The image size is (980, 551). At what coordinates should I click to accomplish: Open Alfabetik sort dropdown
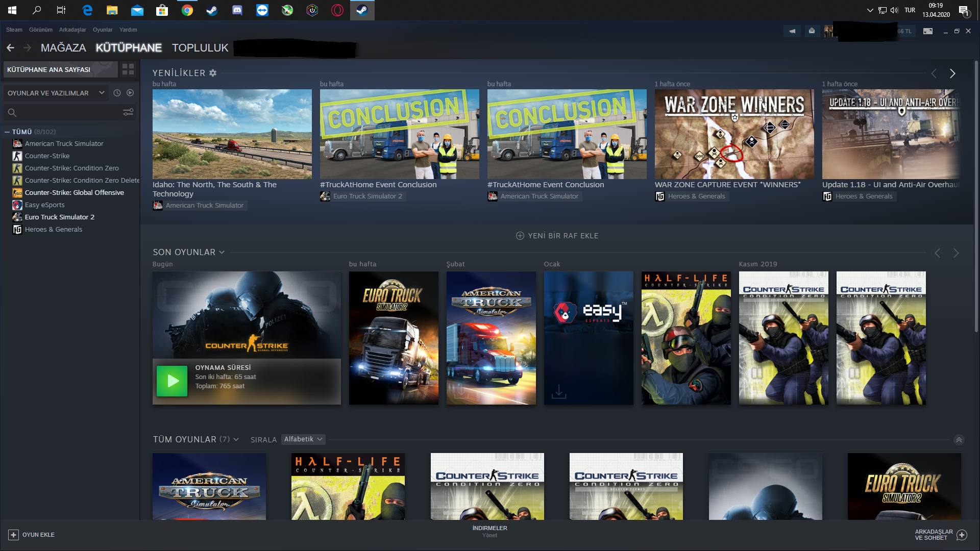click(x=303, y=439)
